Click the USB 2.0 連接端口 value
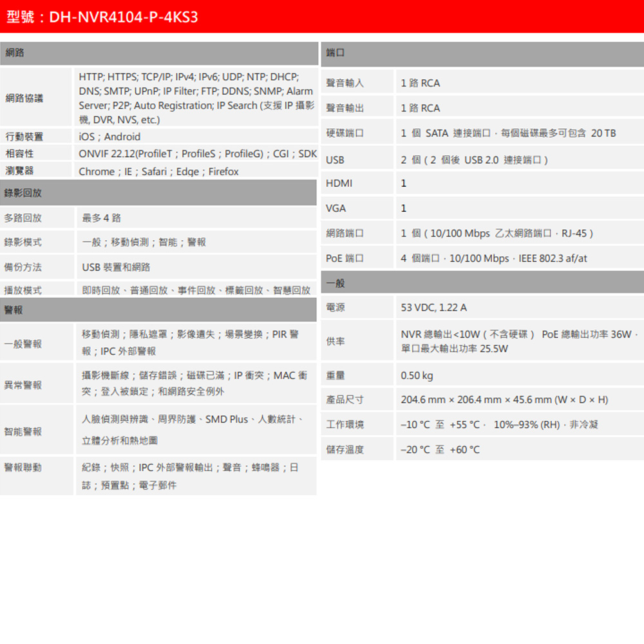 pos(475,160)
